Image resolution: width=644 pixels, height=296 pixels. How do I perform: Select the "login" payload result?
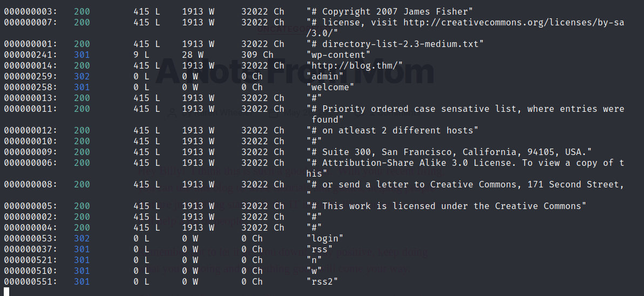(x=325, y=238)
